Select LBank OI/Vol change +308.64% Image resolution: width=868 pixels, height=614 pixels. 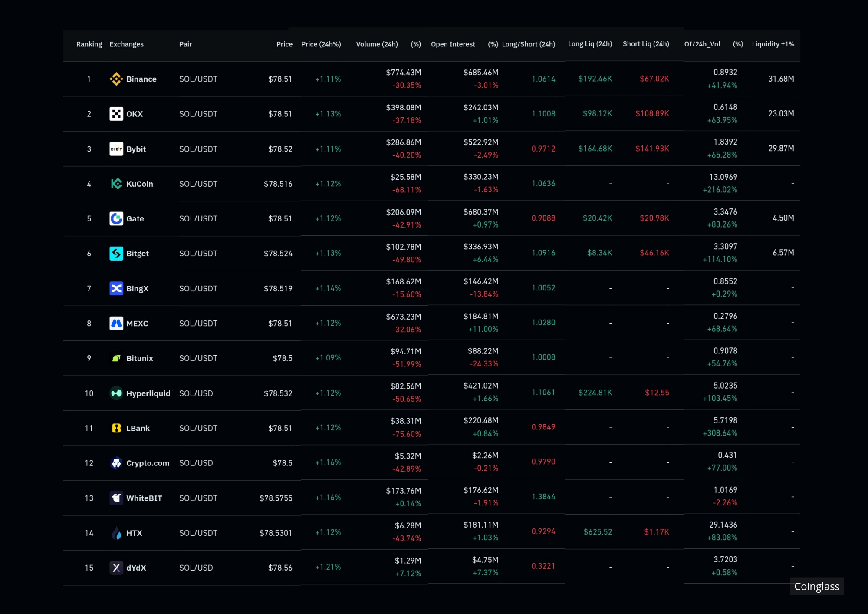click(720, 433)
